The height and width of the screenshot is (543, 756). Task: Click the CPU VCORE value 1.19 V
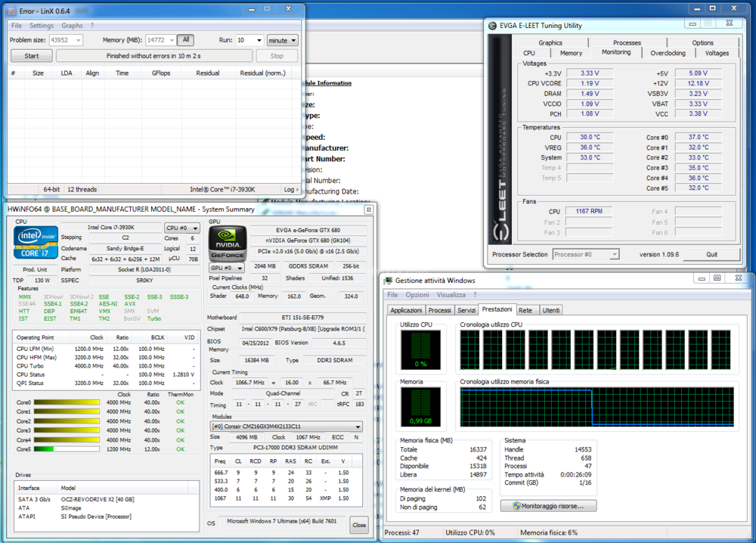click(590, 83)
